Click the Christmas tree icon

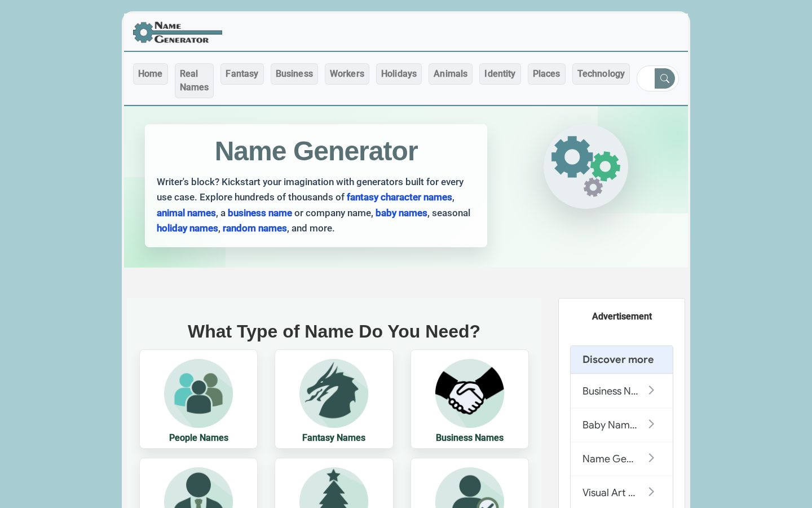click(334, 488)
